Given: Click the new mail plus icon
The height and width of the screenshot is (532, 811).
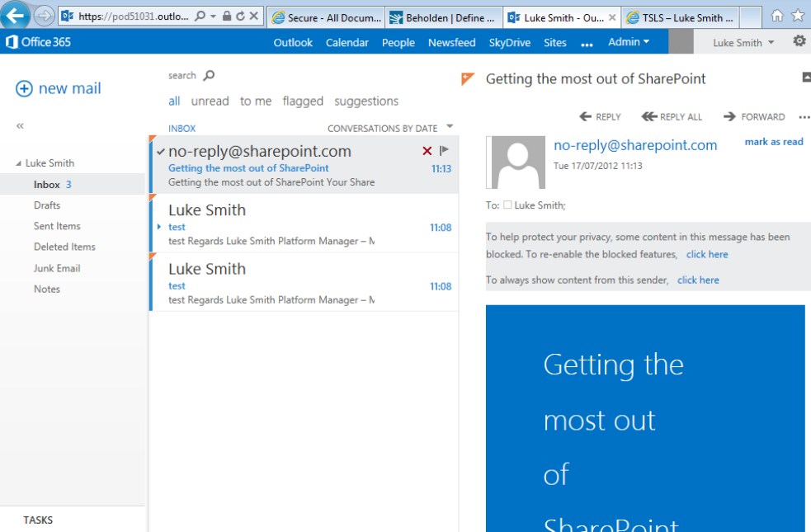Looking at the screenshot, I should pyautogui.click(x=24, y=89).
